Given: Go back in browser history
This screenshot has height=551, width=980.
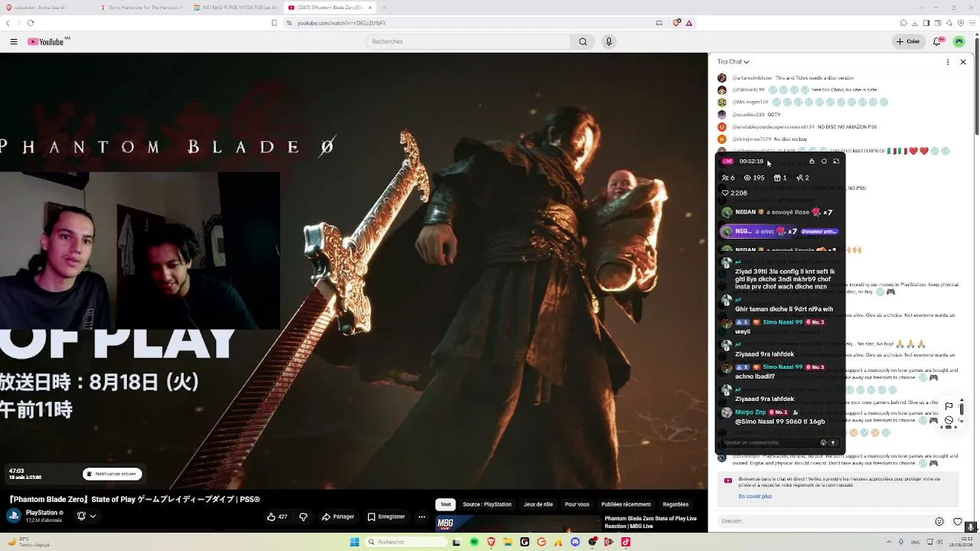Looking at the screenshot, I should pos(8,23).
